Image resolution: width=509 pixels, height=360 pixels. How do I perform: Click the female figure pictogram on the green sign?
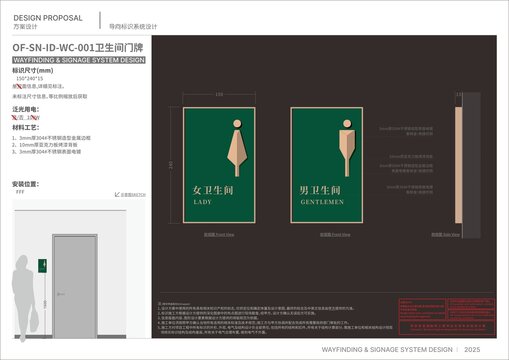click(x=237, y=148)
